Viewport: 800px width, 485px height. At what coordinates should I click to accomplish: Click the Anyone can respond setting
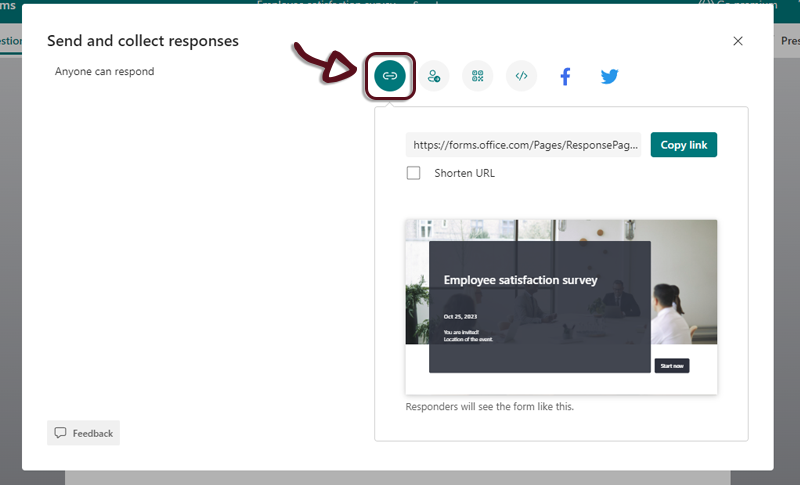[x=105, y=72]
